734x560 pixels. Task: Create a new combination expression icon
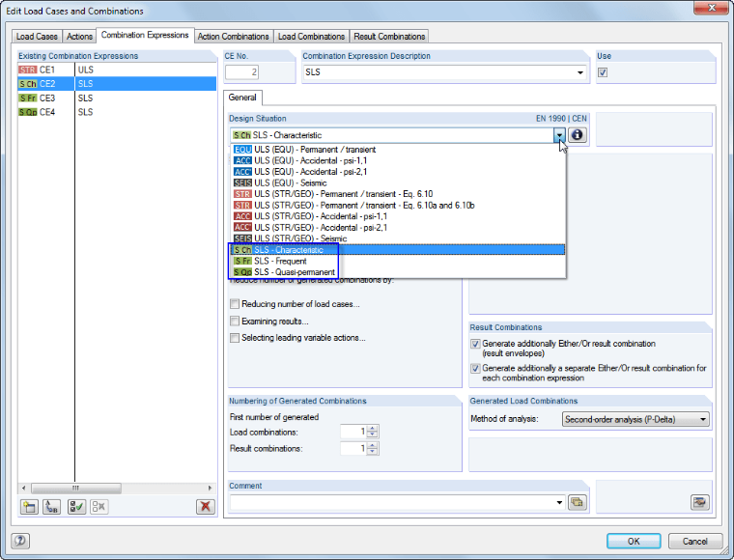[x=30, y=507]
